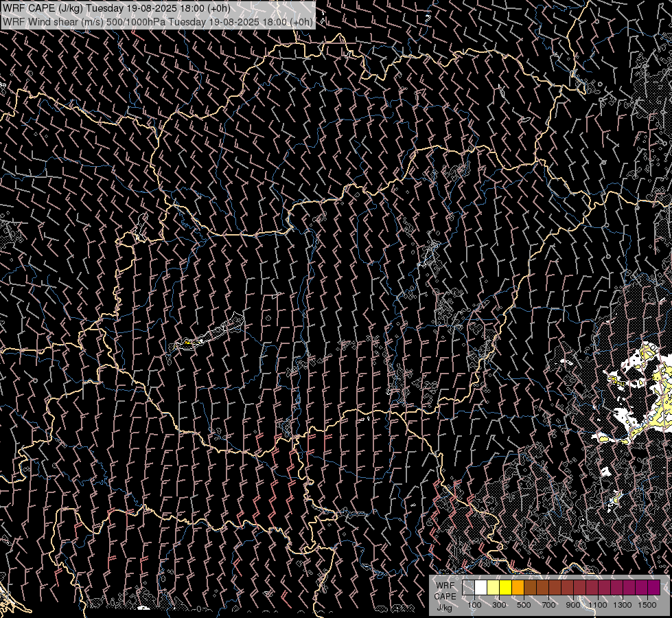
Task: Click the '900' legend value
Action: point(573,605)
